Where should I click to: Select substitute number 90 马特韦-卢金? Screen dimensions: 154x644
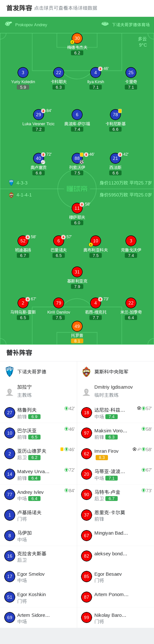(x=115, y=495)
